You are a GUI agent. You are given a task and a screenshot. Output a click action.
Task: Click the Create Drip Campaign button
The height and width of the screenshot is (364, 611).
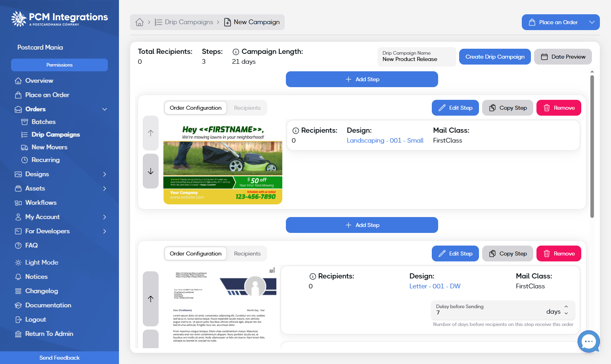(495, 57)
